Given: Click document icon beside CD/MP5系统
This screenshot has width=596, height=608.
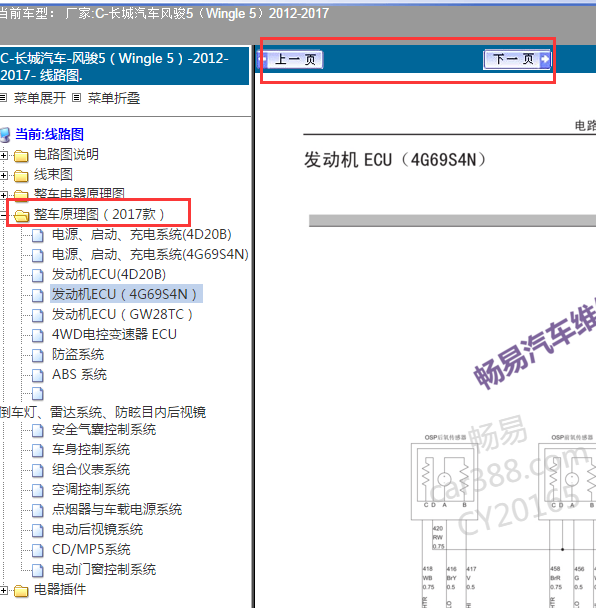Looking at the screenshot, I should pos(38,550).
